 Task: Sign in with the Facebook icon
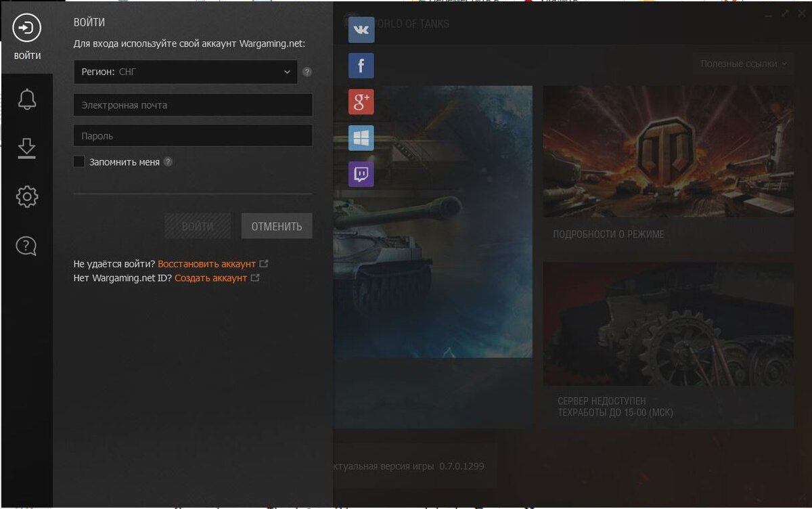coord(361,66)
